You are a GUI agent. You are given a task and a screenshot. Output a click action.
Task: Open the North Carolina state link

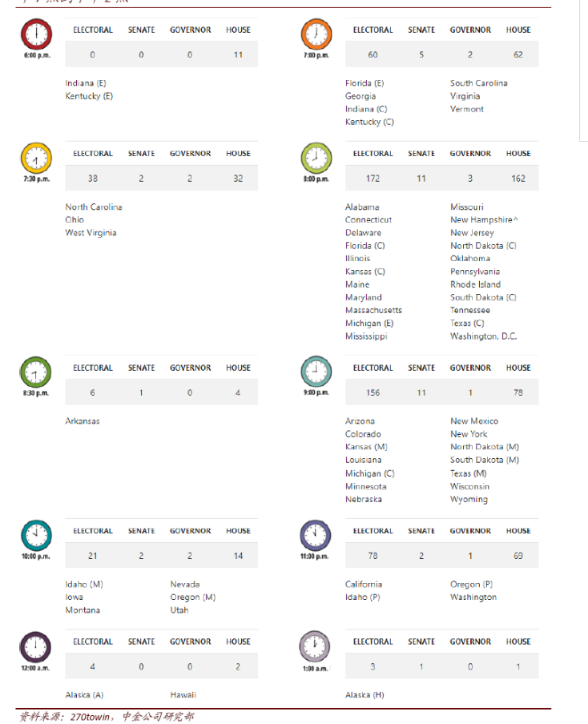click(94, 207)
